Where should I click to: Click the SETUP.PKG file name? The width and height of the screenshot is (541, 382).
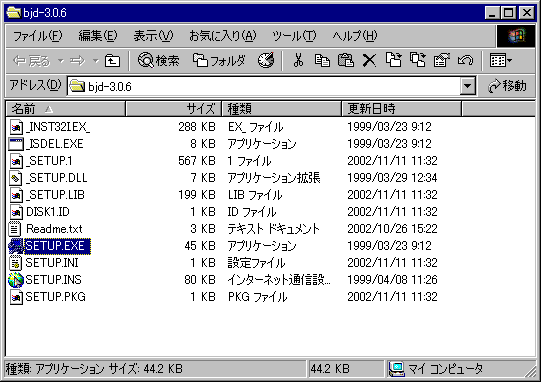(x=55, y=297)
